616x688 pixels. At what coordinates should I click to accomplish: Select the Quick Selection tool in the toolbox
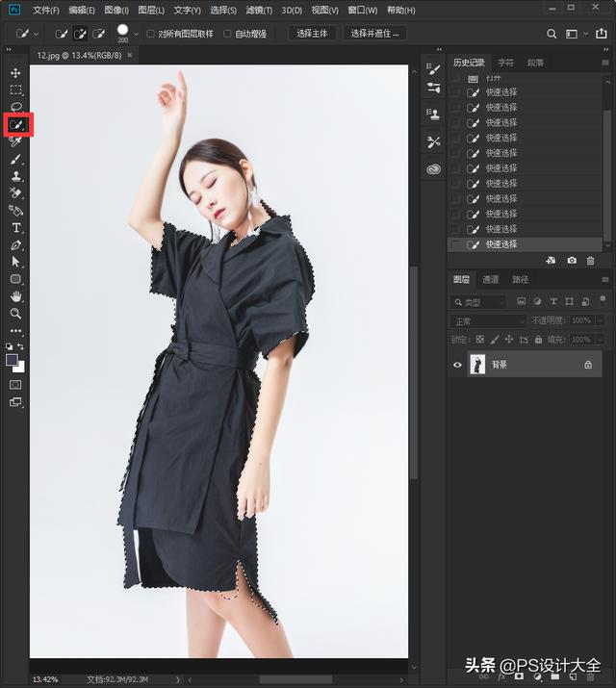tap(17, 125)
